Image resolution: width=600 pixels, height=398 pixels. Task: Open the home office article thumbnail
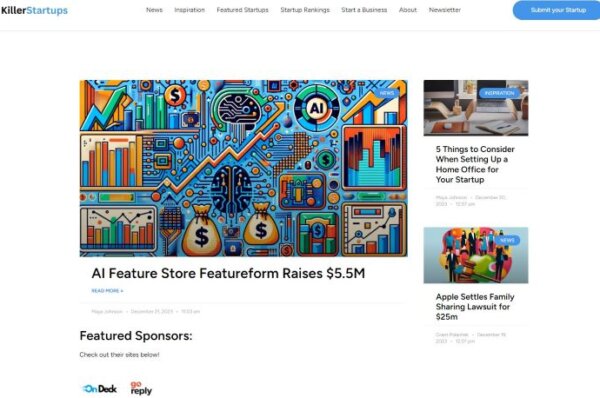point(476,108)
